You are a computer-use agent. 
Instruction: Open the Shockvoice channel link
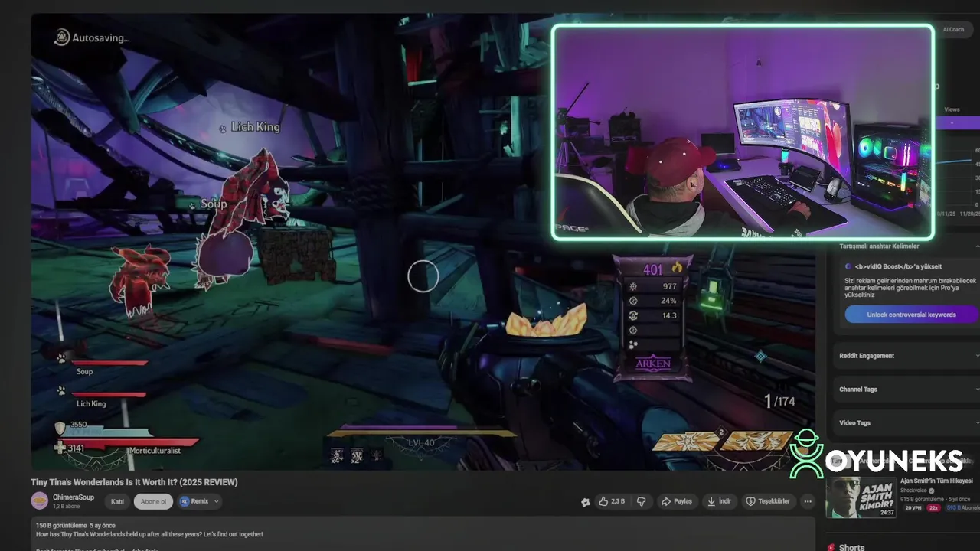(x=913, y=491)
